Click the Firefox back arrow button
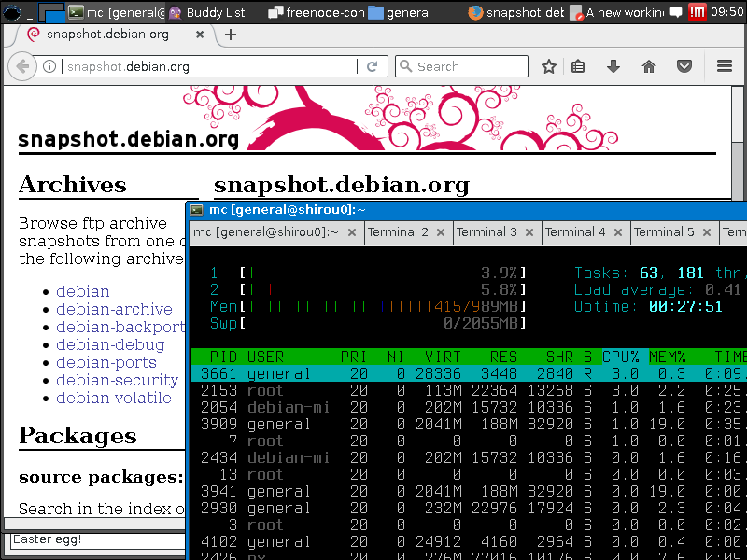Screen dimensions: 747x560 (22, 66)
